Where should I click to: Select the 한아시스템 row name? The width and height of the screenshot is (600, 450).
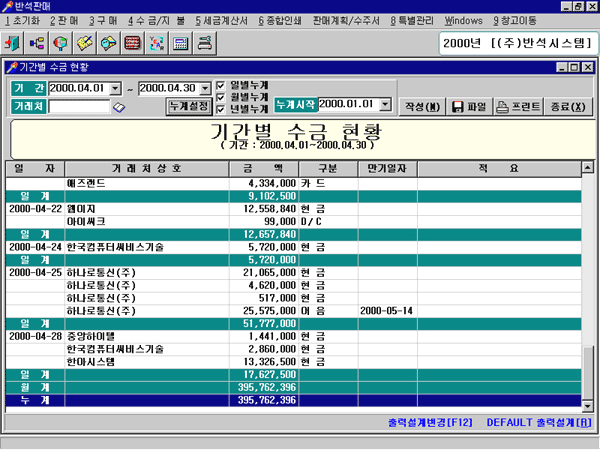(x=91, y=362)
